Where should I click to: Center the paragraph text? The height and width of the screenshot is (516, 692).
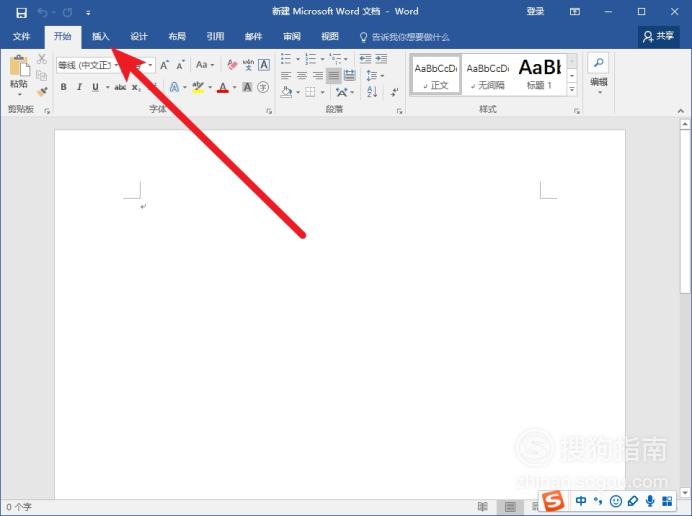(x=302, y=75)
